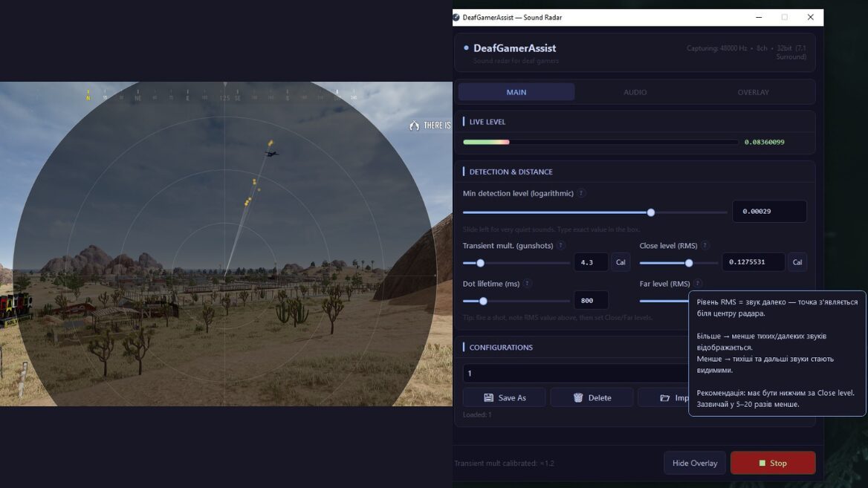Select the MAIN tab

(x=516, y=92)
